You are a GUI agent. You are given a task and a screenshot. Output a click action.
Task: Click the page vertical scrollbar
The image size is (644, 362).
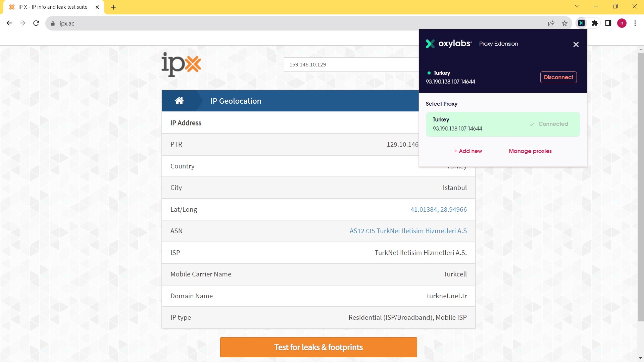tap(641, 187)
